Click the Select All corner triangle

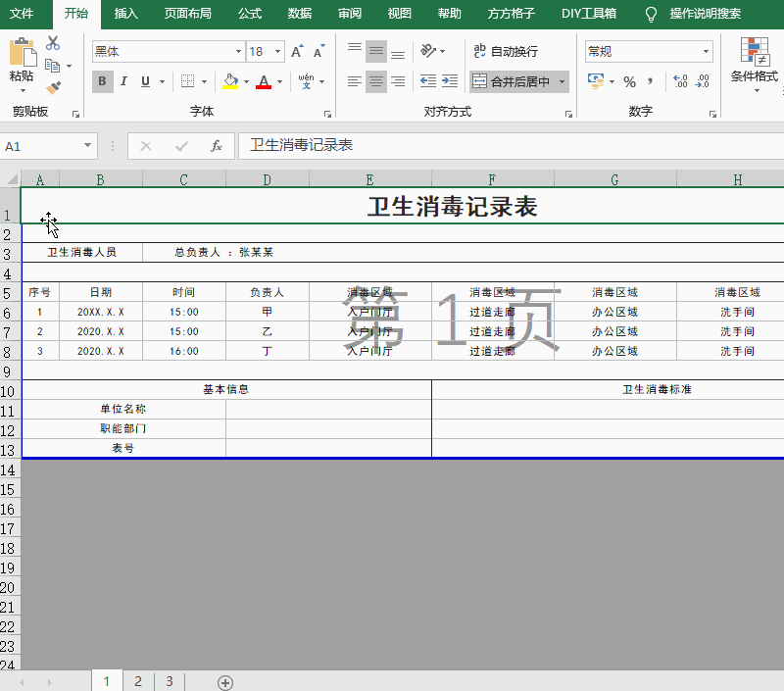tap(11, 178)
